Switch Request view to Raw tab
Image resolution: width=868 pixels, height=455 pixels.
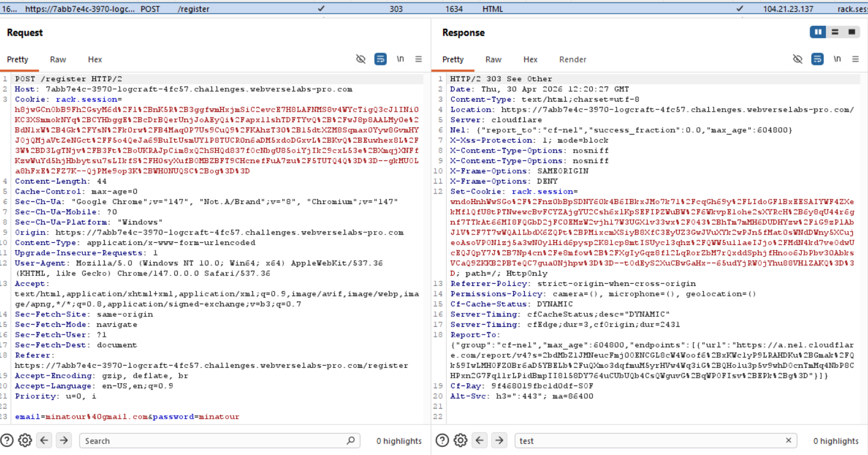pos(58,59)
